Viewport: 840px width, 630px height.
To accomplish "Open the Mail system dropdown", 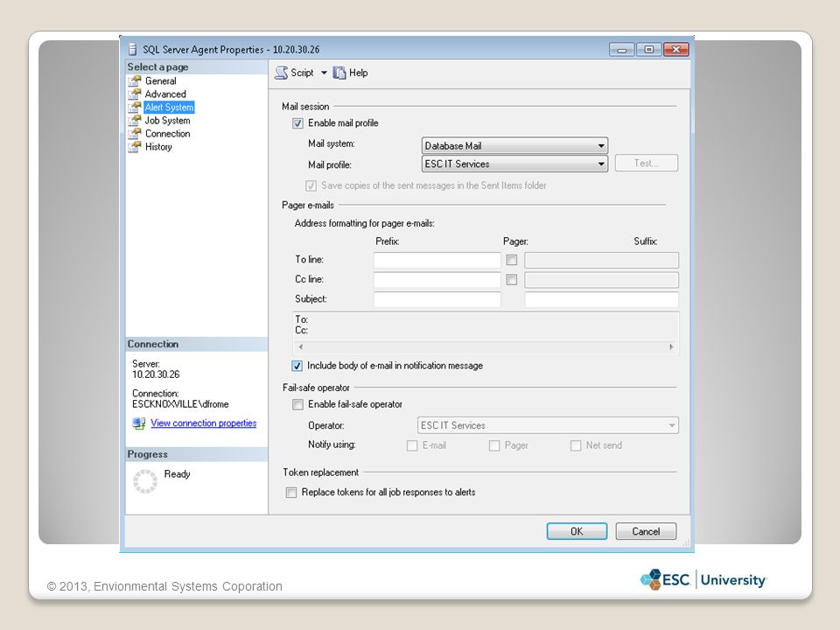I will click(x=514, y=146).
